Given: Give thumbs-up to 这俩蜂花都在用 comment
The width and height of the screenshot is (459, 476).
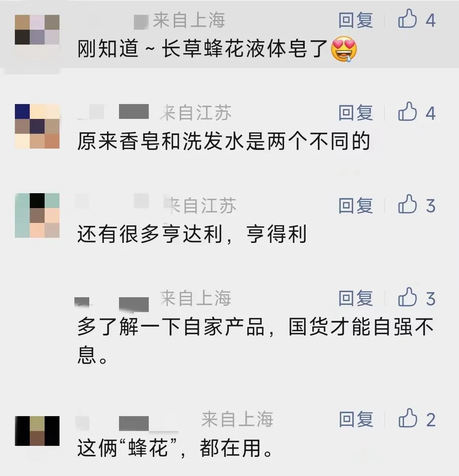Looking at the screenshot, I should pyautogui.click(x=407, y=419).
